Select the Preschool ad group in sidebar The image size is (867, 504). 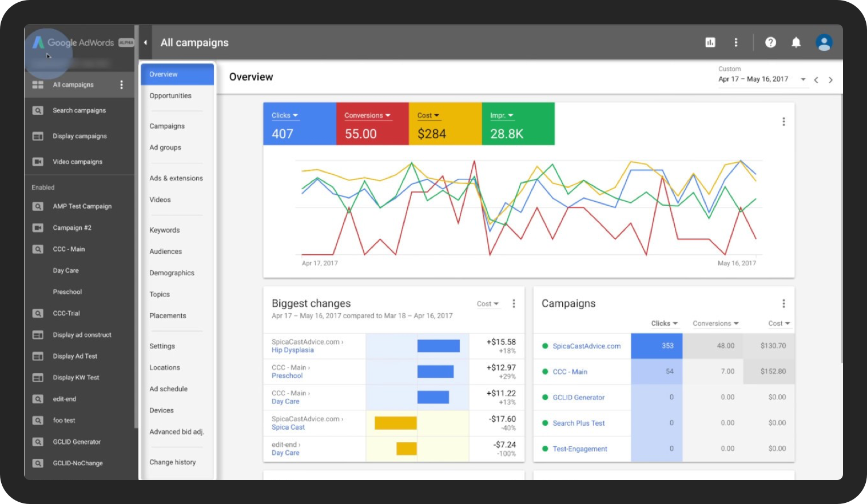[67, 292]
